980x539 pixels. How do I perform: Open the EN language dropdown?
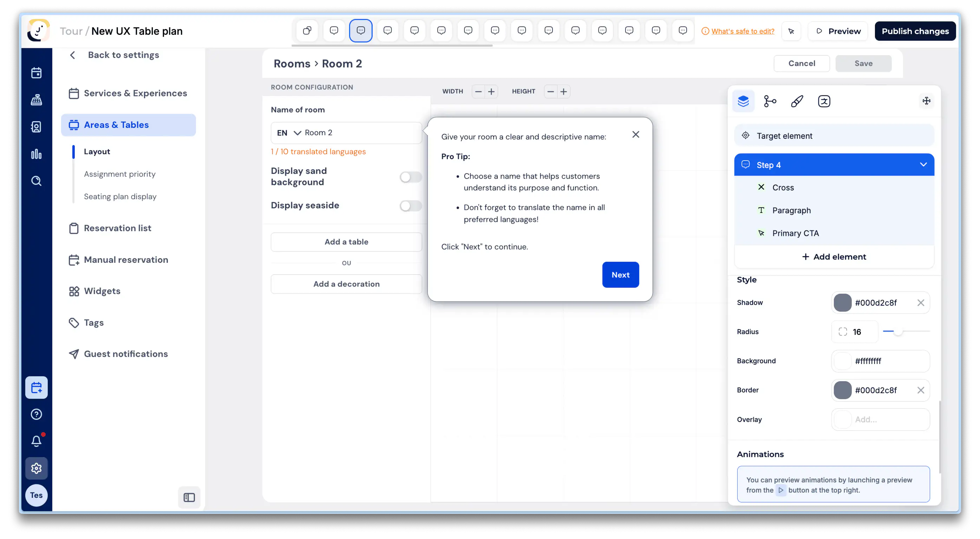289,133
